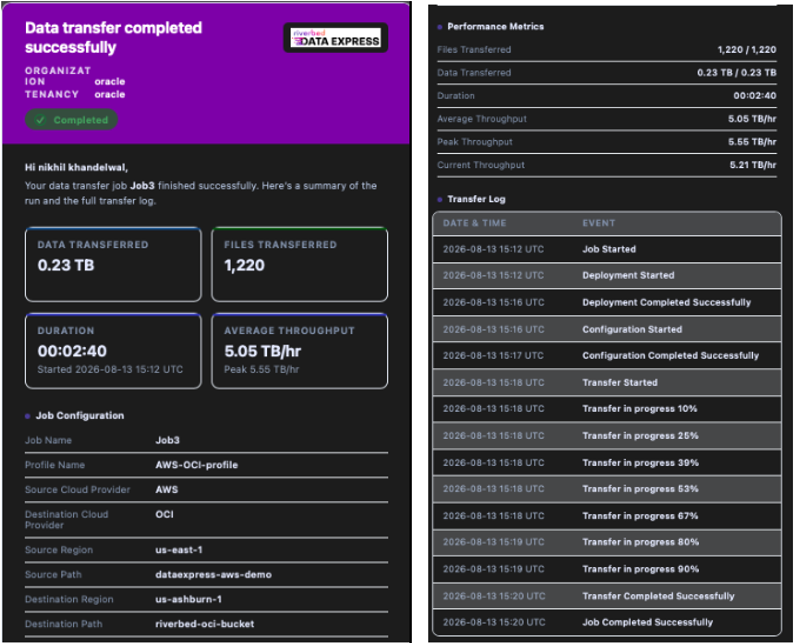Click the Riverbed Data Express logo
This screenshot has width=794, height=643.
pos(336,37)
